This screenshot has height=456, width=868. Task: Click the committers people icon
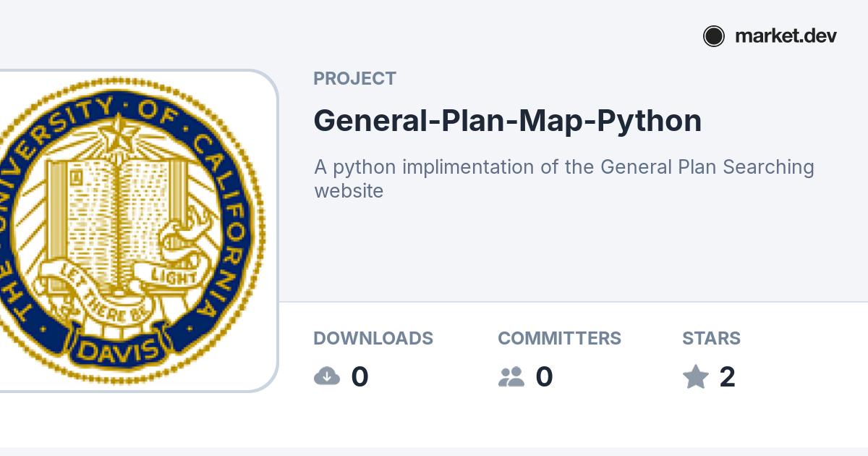click(511, 376)
